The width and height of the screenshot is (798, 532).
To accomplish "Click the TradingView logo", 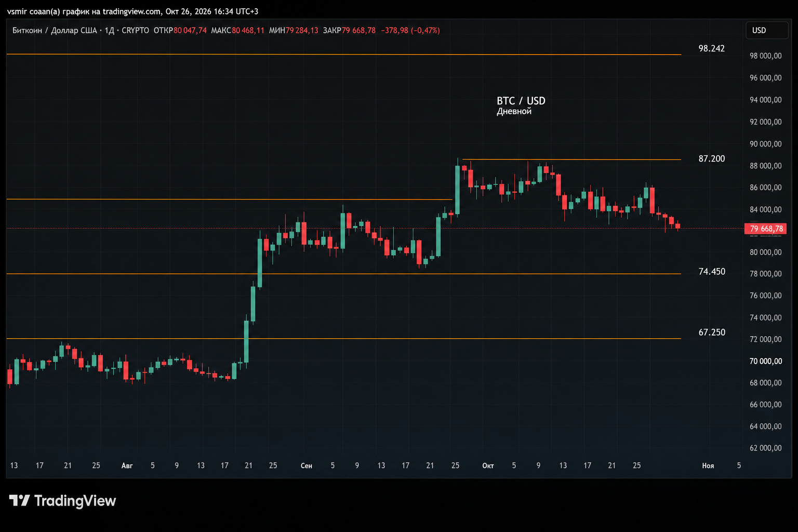I will 63,501.
